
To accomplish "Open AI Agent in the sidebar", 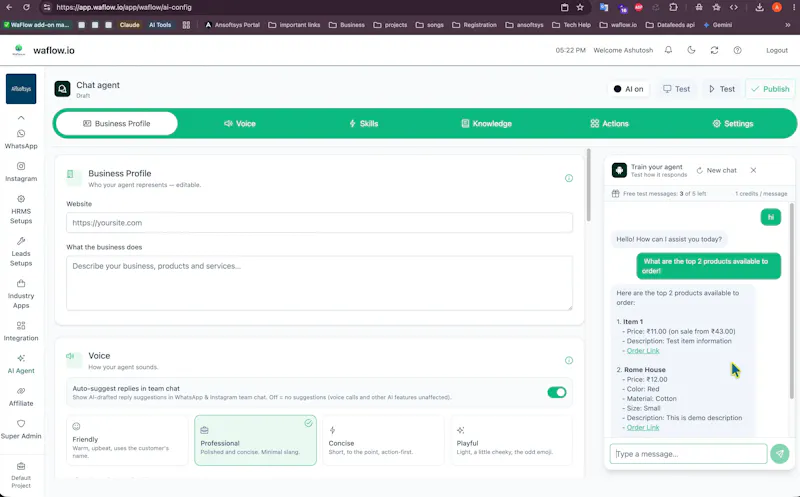I will point(21,364).
